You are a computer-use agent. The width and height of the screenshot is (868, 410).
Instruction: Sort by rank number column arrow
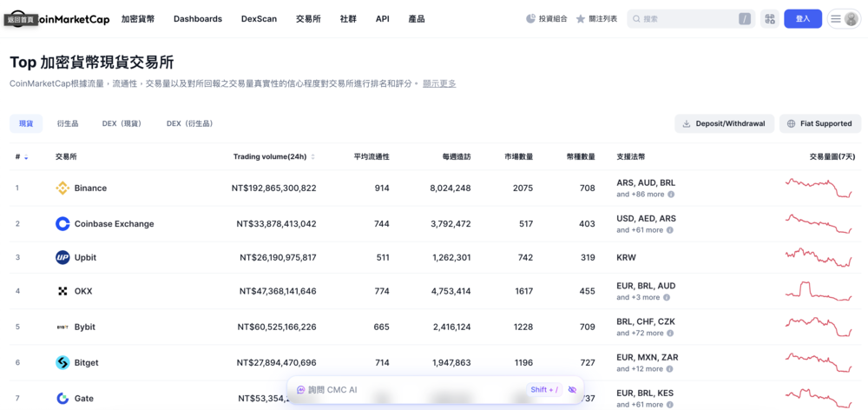(26, 157)
